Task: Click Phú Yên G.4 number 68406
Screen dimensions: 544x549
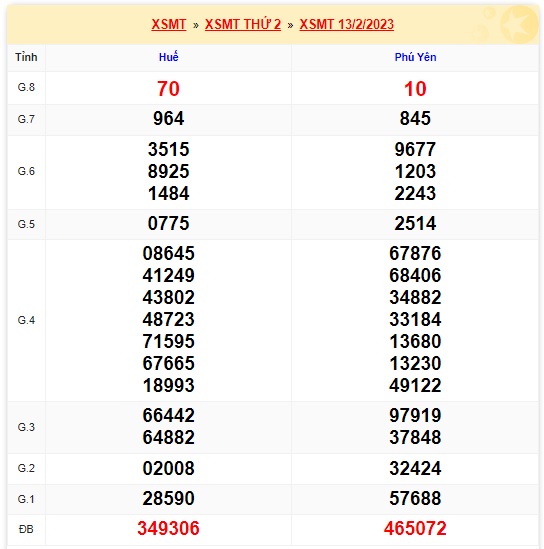Action: pos(415,276)
